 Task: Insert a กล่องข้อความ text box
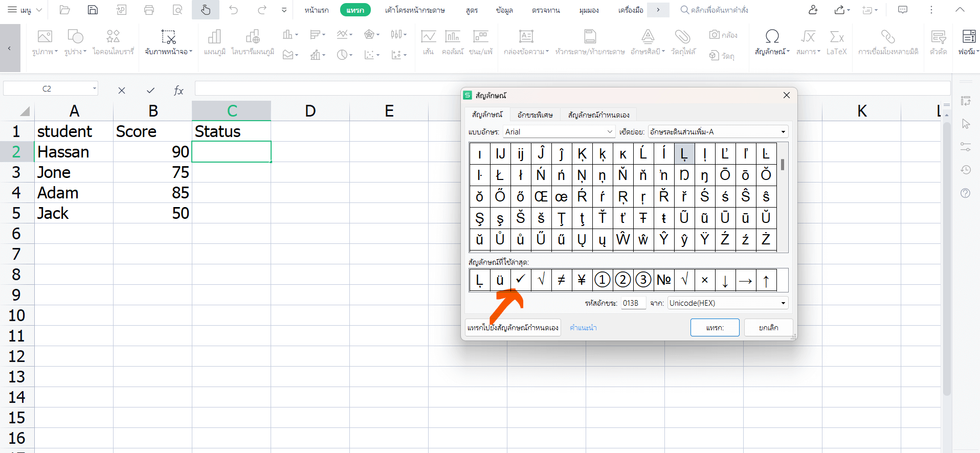tap(526, 42)
